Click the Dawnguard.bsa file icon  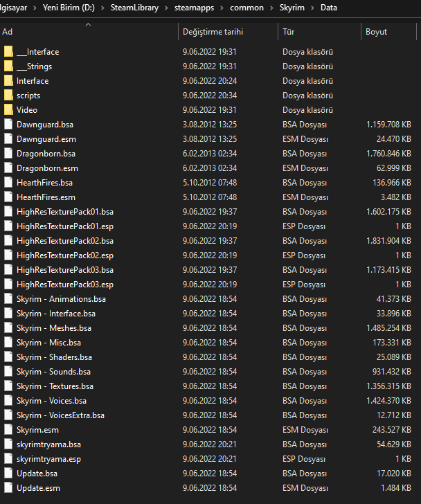point(8,124)
